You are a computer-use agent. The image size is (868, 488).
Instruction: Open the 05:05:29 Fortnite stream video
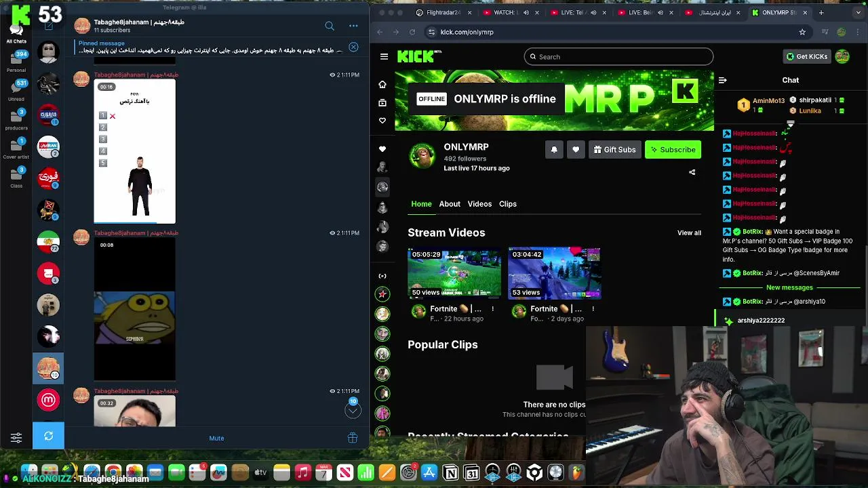[454, 273]
